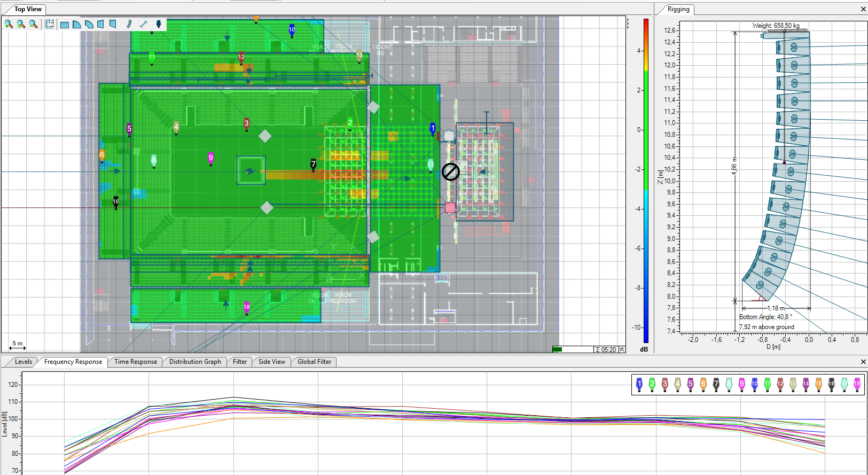
Task: Select the line array tool icon
Action: pyautogui.click(x=129, y=24)
